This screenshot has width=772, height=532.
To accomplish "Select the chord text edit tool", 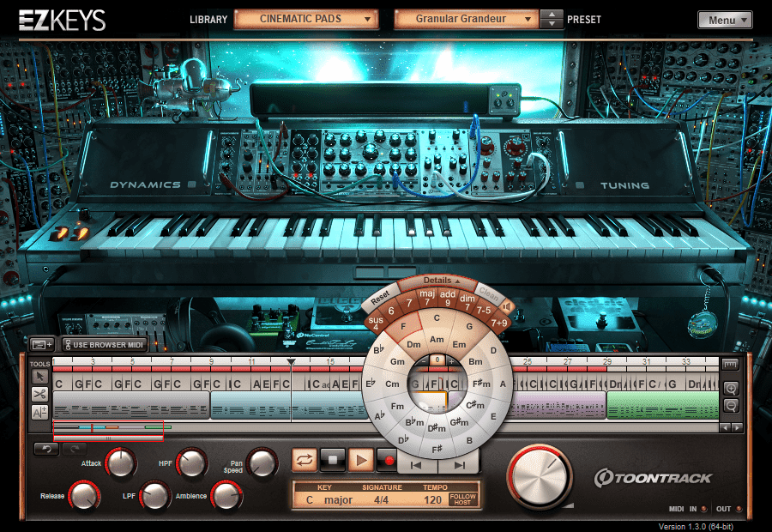I will pyautogui.click(x=39, y=412).
